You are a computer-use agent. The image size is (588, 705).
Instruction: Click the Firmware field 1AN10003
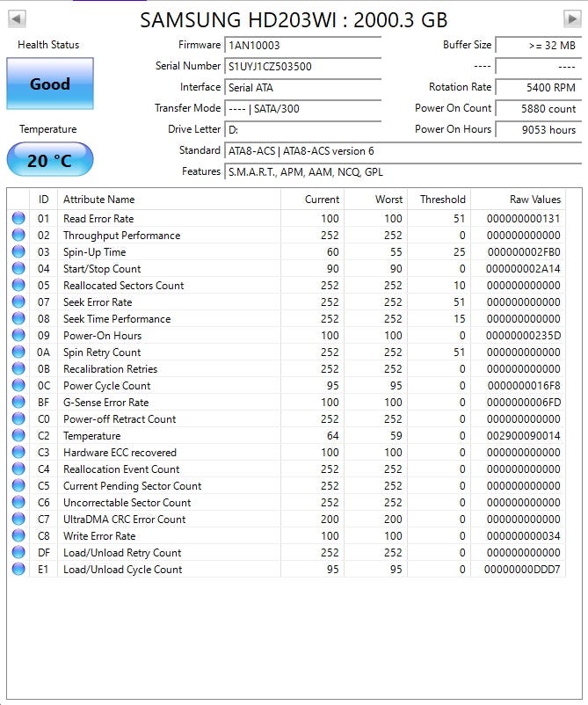[302, 45]
